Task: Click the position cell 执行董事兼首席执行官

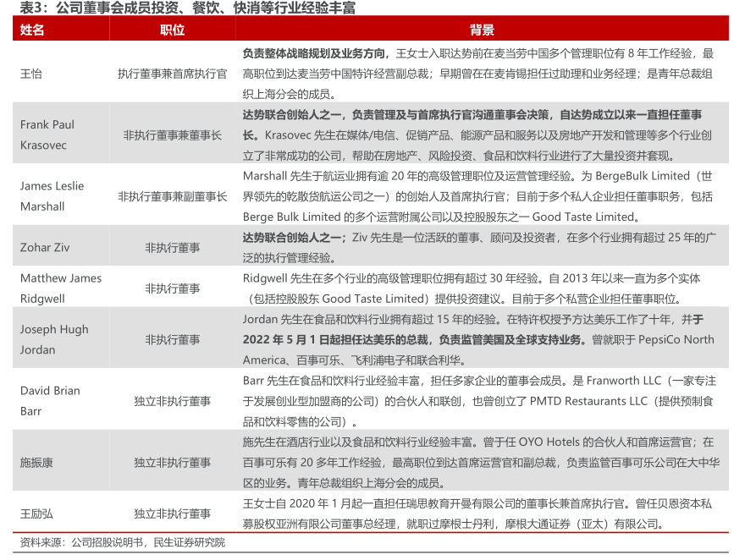Action: pos(172,74)
